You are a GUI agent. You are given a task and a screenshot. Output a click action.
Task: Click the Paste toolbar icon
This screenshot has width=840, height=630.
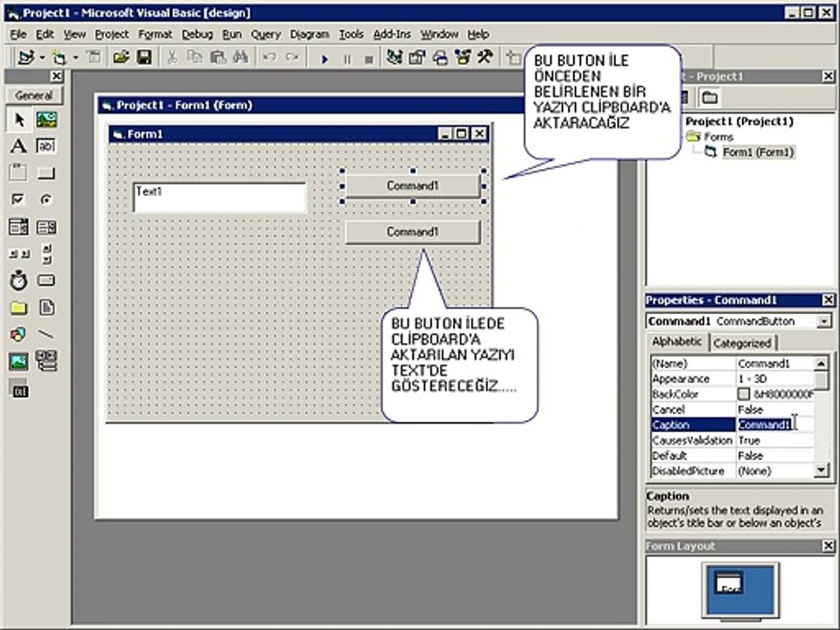[x=218, y=57]
